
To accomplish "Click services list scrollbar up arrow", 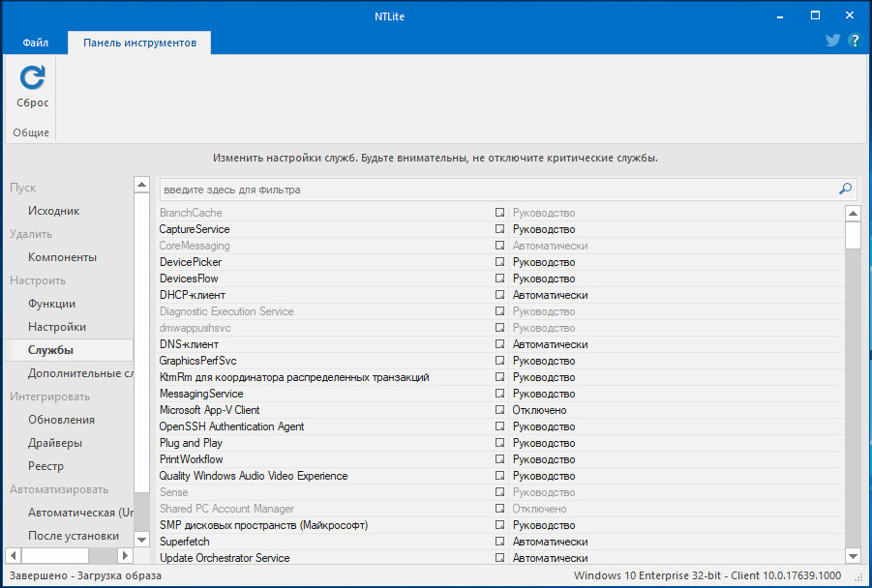I will (x=853, y=213).
